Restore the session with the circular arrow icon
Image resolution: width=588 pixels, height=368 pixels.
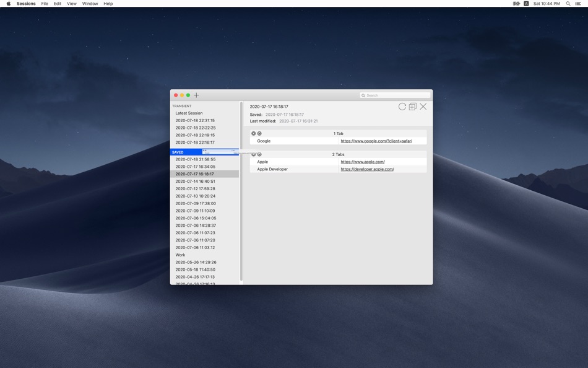(x=402, y=107)
